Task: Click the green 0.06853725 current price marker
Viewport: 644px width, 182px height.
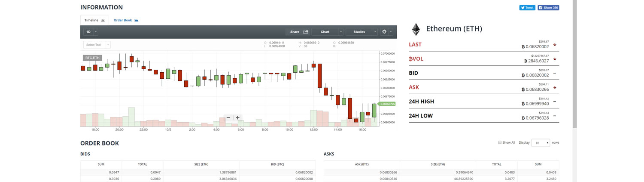Action: coord(387,104)
